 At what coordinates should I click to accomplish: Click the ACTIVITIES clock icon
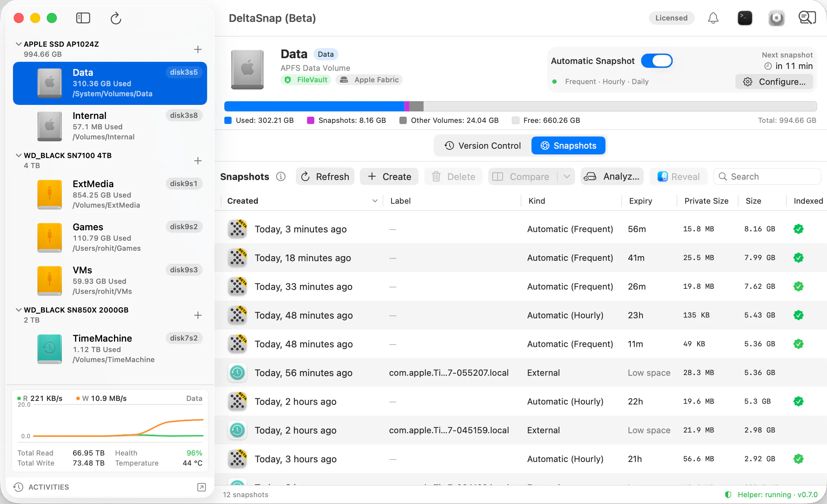coord(18,487)
